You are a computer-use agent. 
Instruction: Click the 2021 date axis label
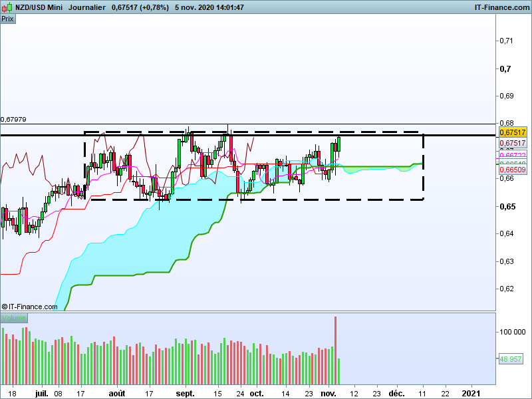pos(471,394)
